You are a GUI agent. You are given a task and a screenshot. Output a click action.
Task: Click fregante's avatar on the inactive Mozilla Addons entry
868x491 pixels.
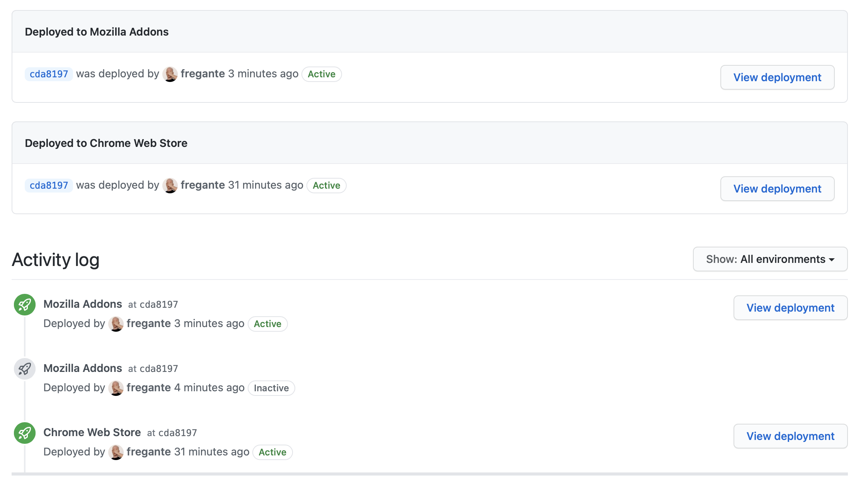click(x=116, y=388)
